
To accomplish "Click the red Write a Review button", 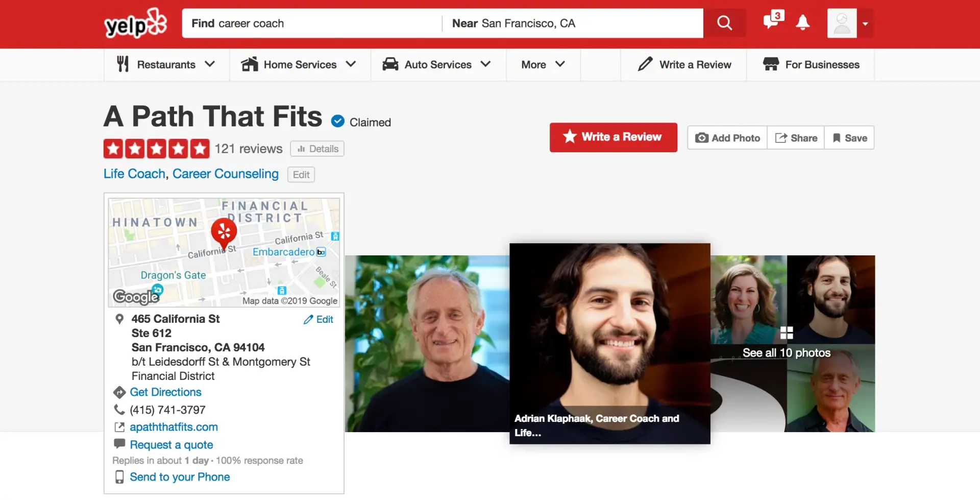I will pyautogui.click(x=613, y=137).
